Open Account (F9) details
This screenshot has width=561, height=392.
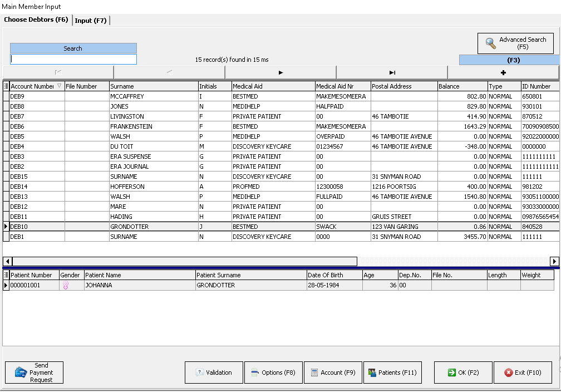click(x=332, y=373)
